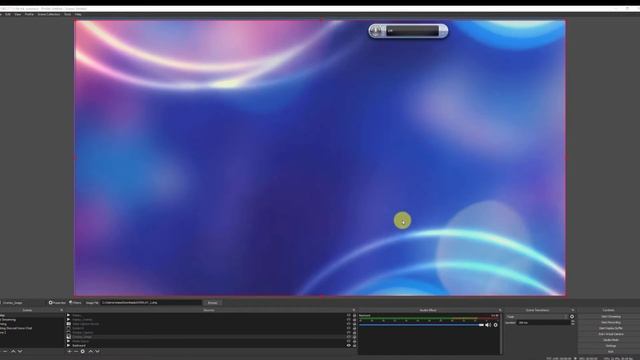Click Start Recording button
Screen dimensions: 640x360
tap(611, 322)
